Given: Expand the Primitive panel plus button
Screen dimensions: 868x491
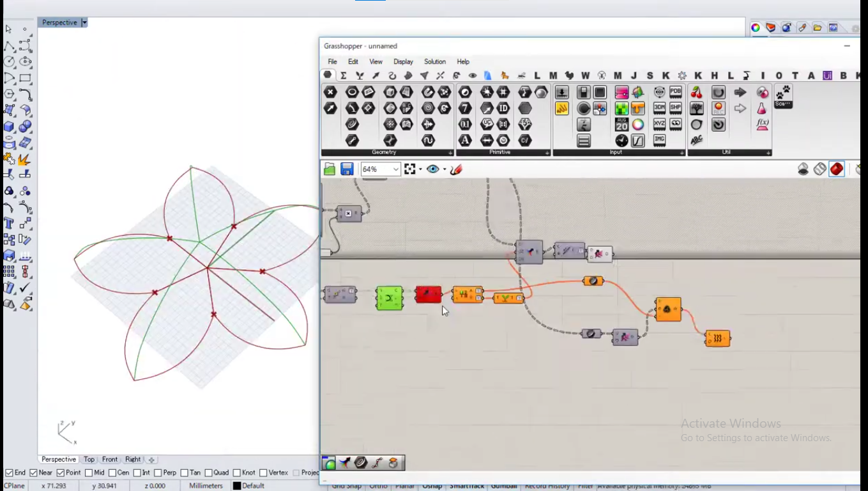Looking at the screenshot, I should (x=547, y=153).
